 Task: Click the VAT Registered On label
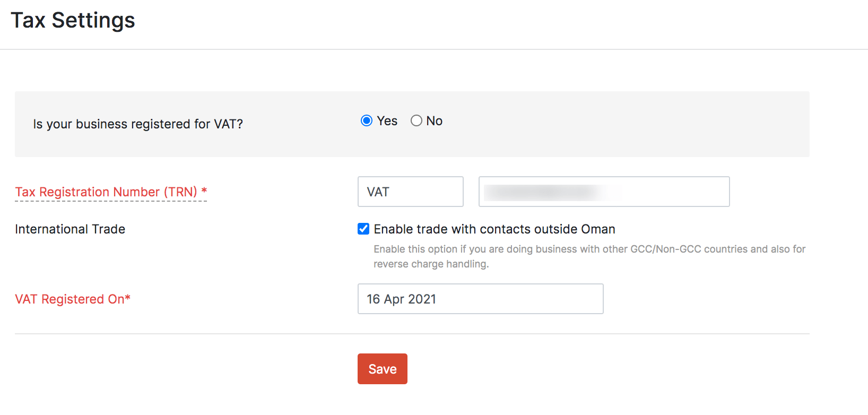(x=70, y=299)
